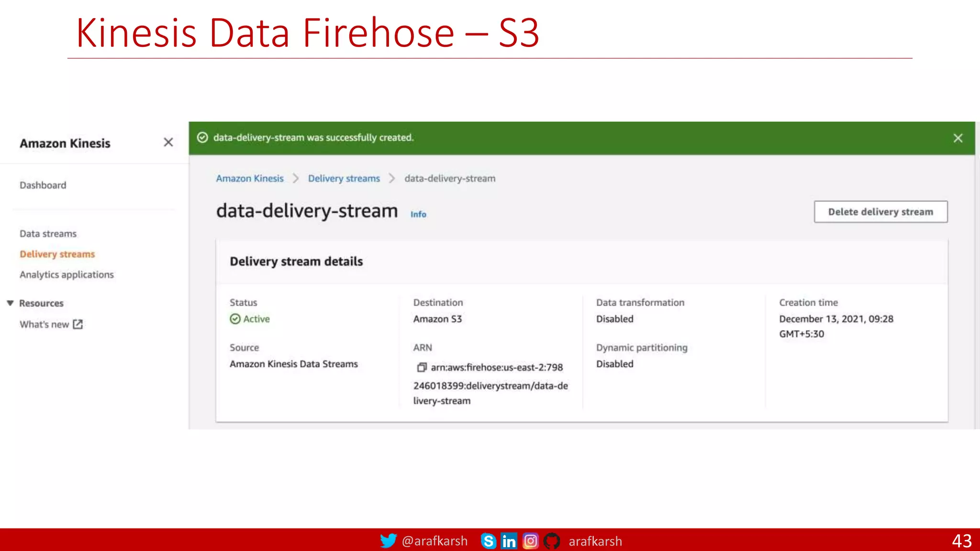980x551 pixels.
Task: Click the GitHub icon in footer
Action: (552, 541)
